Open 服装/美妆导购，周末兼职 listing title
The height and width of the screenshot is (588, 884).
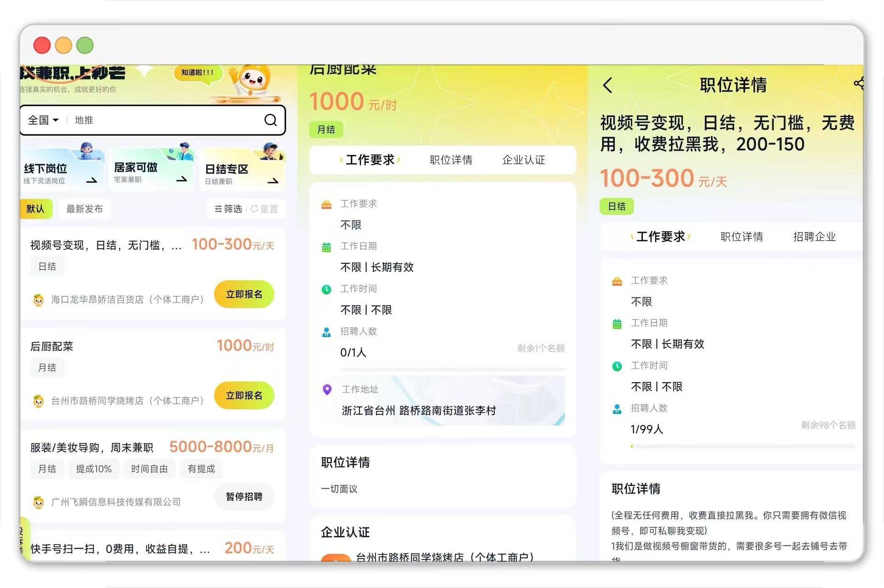point(92,447)
